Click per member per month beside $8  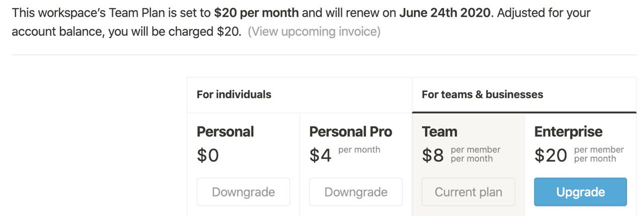475,154
